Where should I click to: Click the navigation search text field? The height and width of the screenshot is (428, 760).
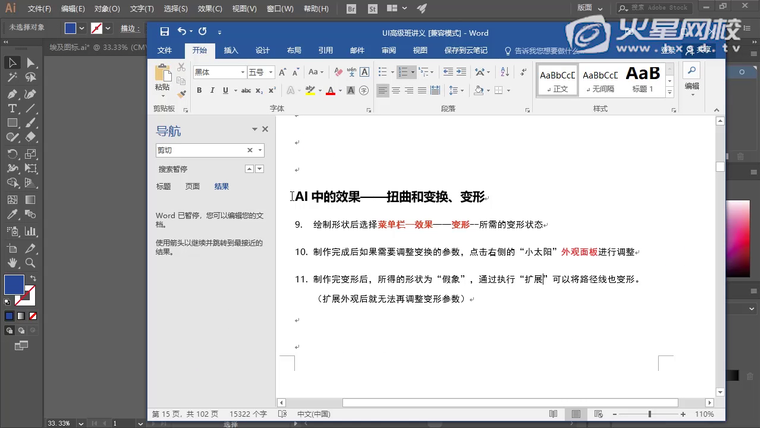coord(198,150)
